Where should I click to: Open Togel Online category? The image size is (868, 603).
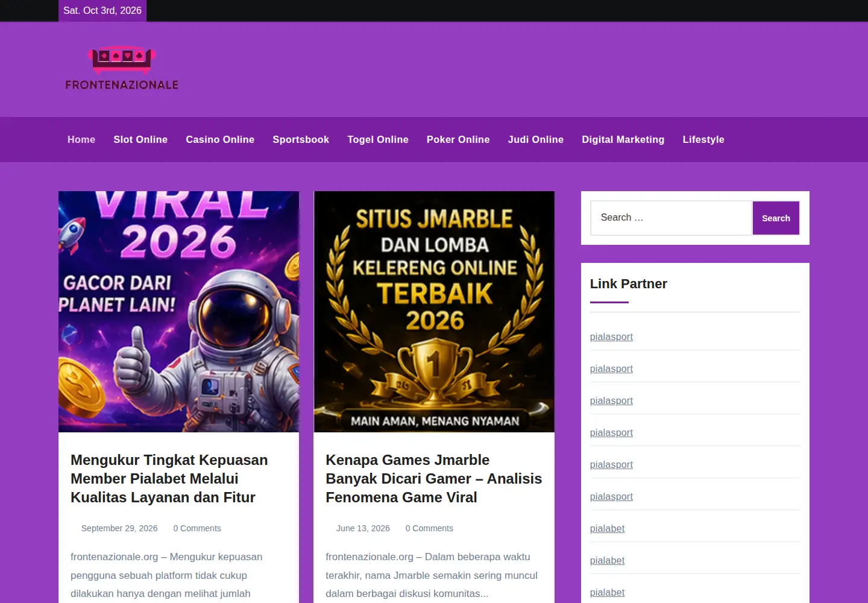pos(378,139)
